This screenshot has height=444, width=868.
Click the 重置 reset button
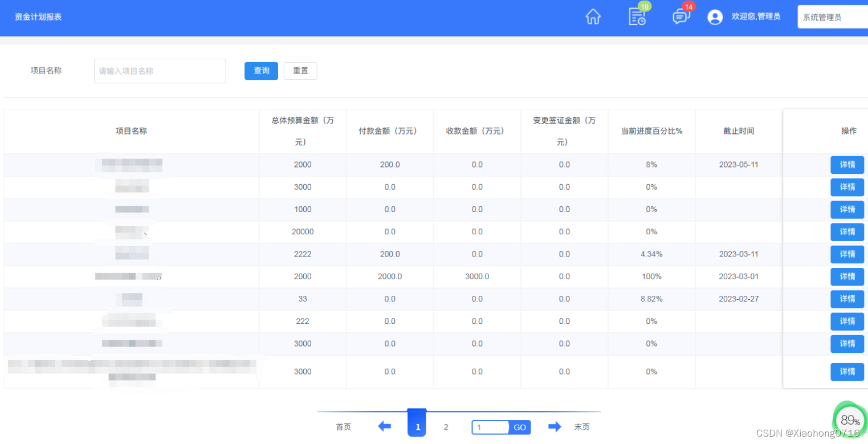tap(300, 71)
